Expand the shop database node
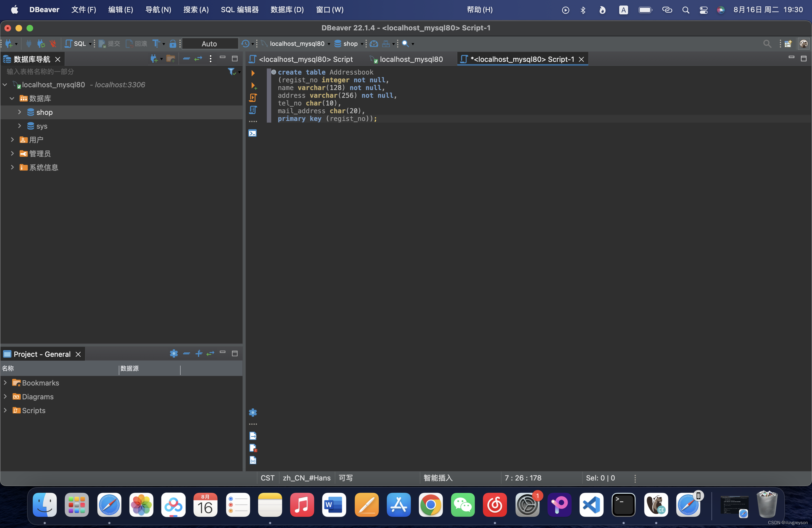812x528 pixels. coord(19,112)
